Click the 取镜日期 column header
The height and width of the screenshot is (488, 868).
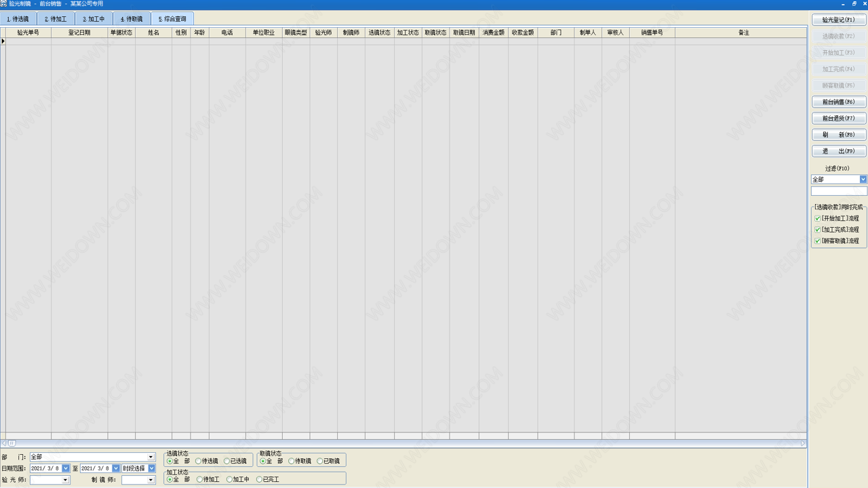pyautogui.click(x=465, y=33)
